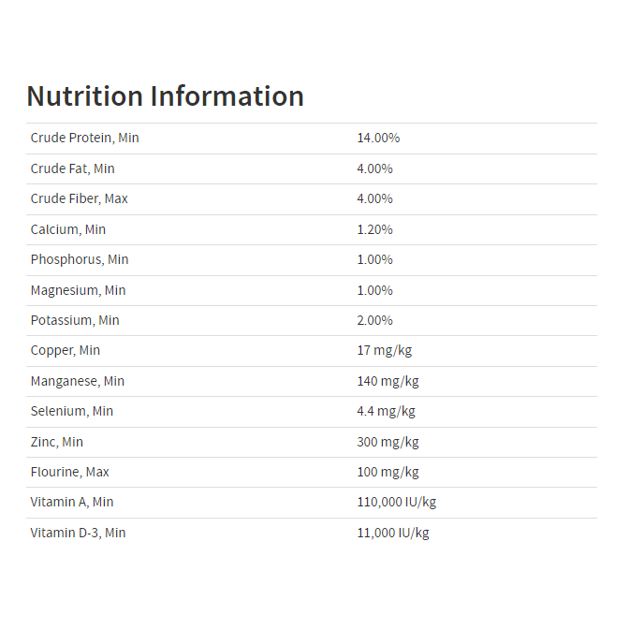Select the Vitamin D-3, Min label
644x644 pixels.
tap(78, 533)
